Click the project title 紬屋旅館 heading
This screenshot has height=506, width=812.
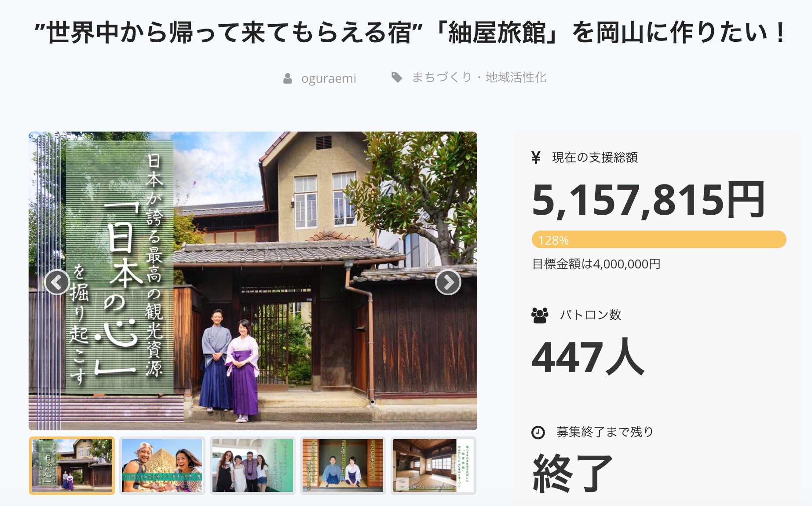410,33
